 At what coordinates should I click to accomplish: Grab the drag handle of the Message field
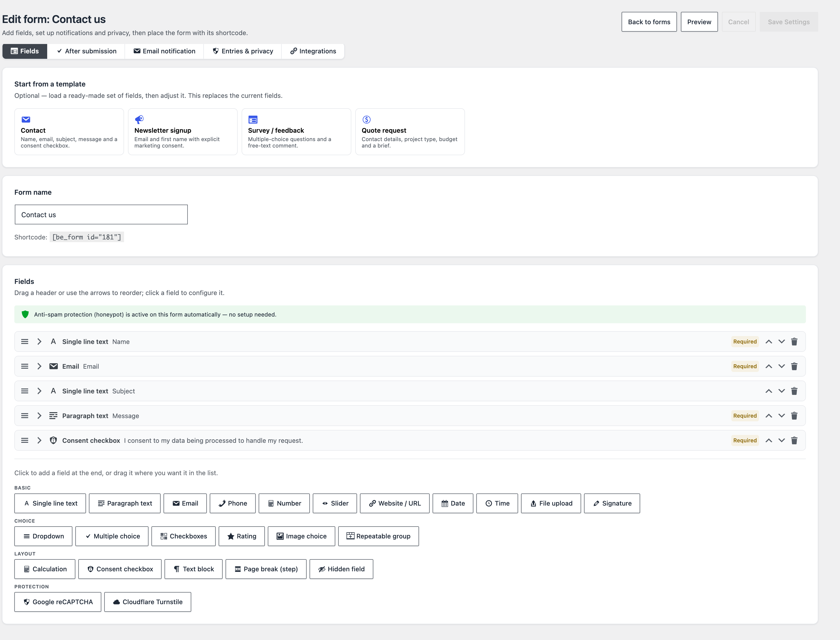(x=25, y=416)
